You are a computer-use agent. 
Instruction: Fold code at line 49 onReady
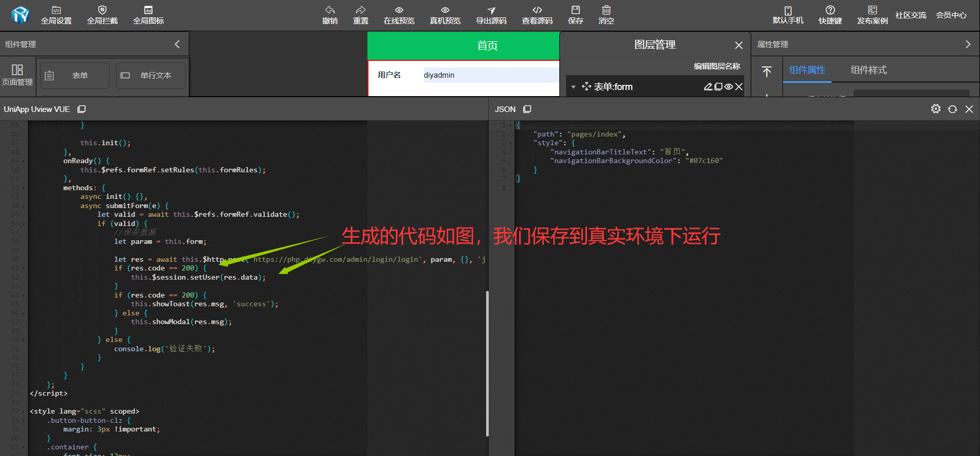24,161
